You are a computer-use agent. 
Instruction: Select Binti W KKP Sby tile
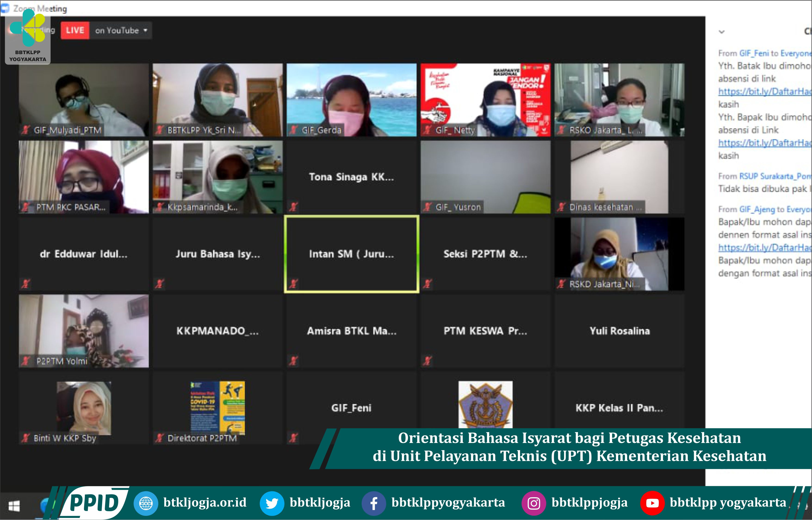click(x=84, y=408)
